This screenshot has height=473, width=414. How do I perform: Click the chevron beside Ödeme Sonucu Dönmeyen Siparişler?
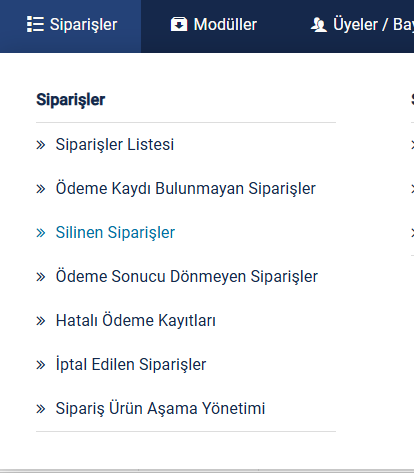click(x=41, y=277)
